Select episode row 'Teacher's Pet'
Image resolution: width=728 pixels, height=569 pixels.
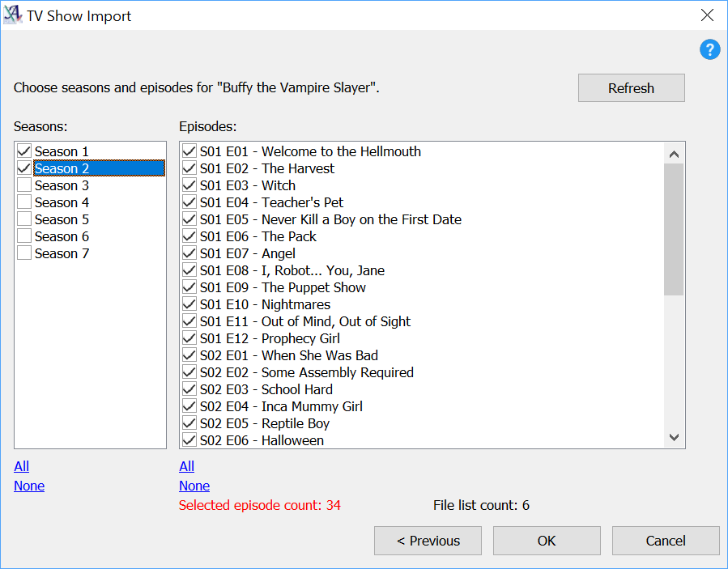pyautogui.click(x=271, y=202)
